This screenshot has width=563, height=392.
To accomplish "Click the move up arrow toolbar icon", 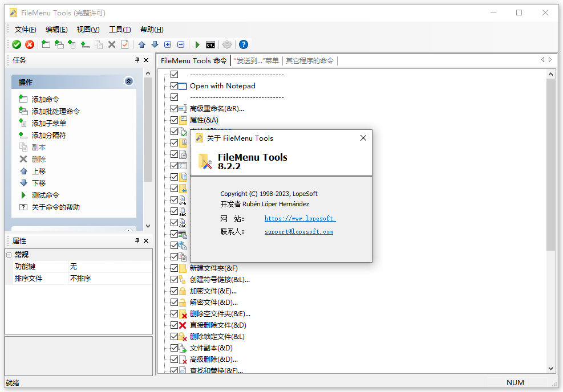I will tap(142, 44).
